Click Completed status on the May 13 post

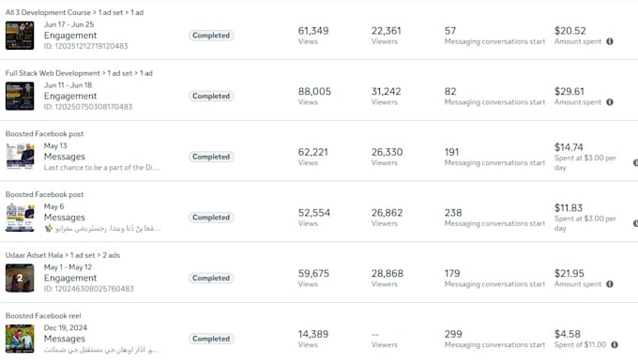pyautogui.click(x=211, y=157)
